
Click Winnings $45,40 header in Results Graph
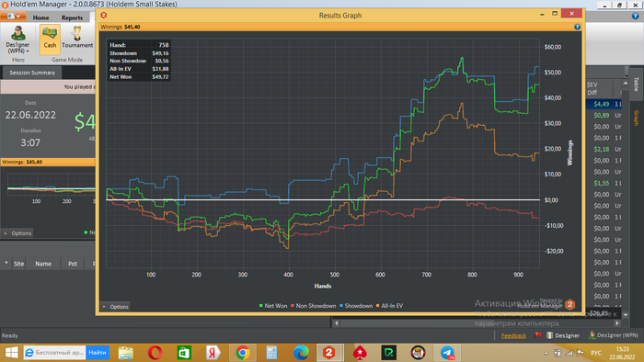point(121,27)
